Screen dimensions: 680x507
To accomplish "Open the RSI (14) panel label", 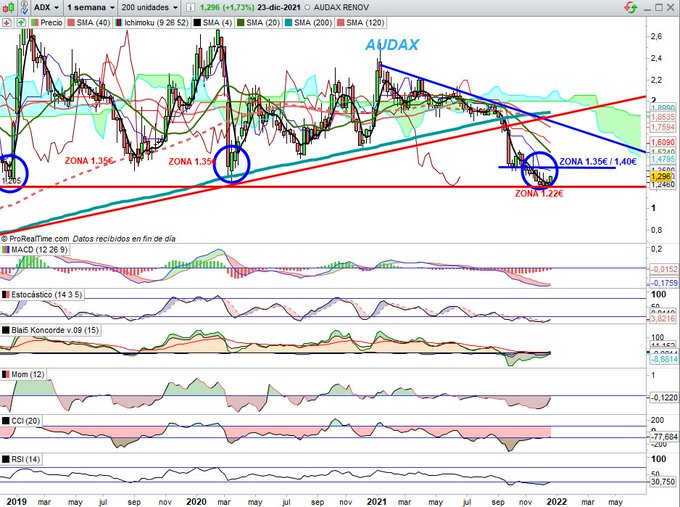I will [21, 459].
